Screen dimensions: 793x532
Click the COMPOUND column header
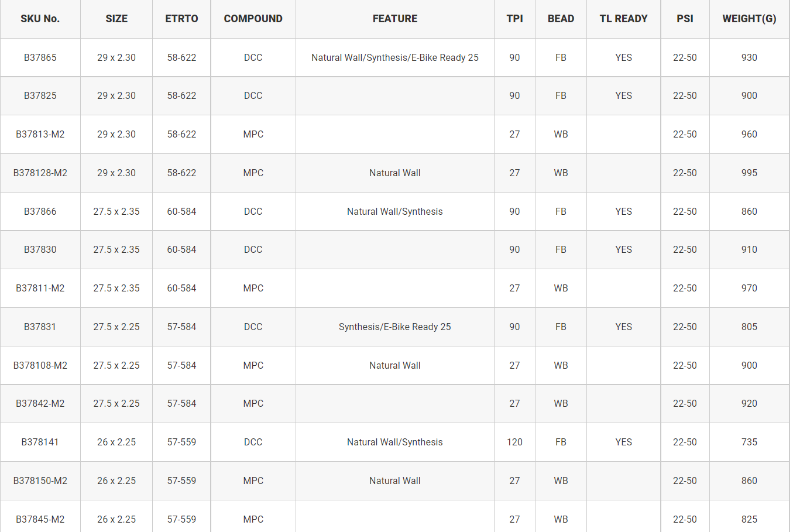[253, 19]
